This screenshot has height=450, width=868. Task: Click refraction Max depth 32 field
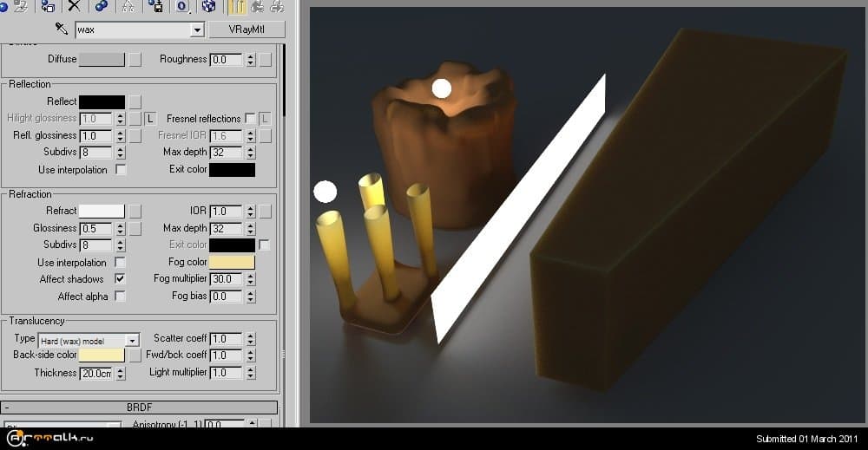pos(227,228)
